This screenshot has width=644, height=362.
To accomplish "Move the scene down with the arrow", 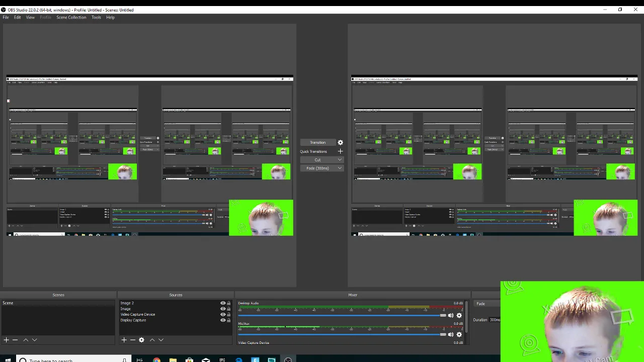I will (35, 340).
